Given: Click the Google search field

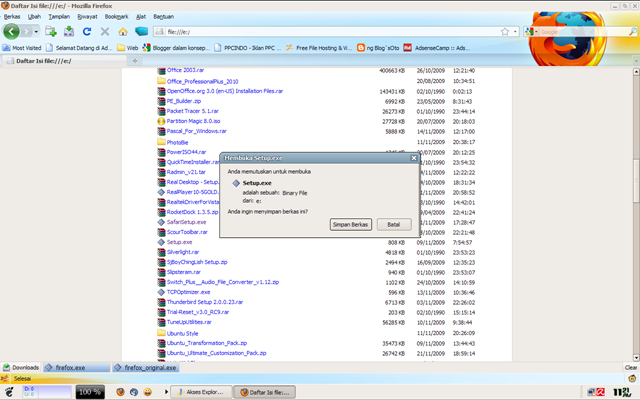Looking at the screenshot, I should click(583, 32).
